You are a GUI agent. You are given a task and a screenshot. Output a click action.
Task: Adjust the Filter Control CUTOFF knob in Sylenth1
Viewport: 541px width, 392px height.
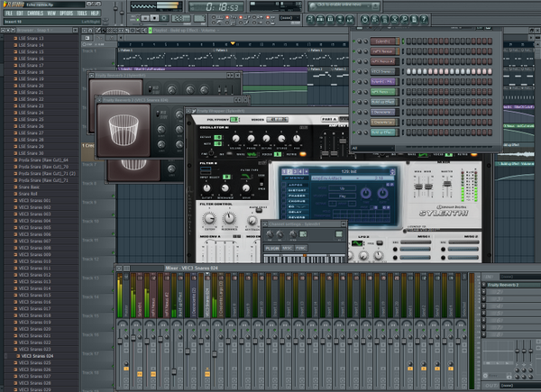[209, 219]
